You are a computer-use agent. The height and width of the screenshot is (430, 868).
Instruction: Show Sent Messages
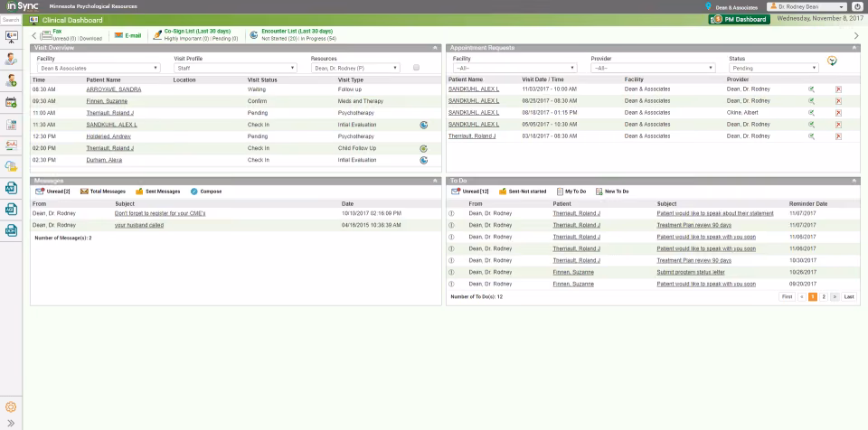(157, 192)
